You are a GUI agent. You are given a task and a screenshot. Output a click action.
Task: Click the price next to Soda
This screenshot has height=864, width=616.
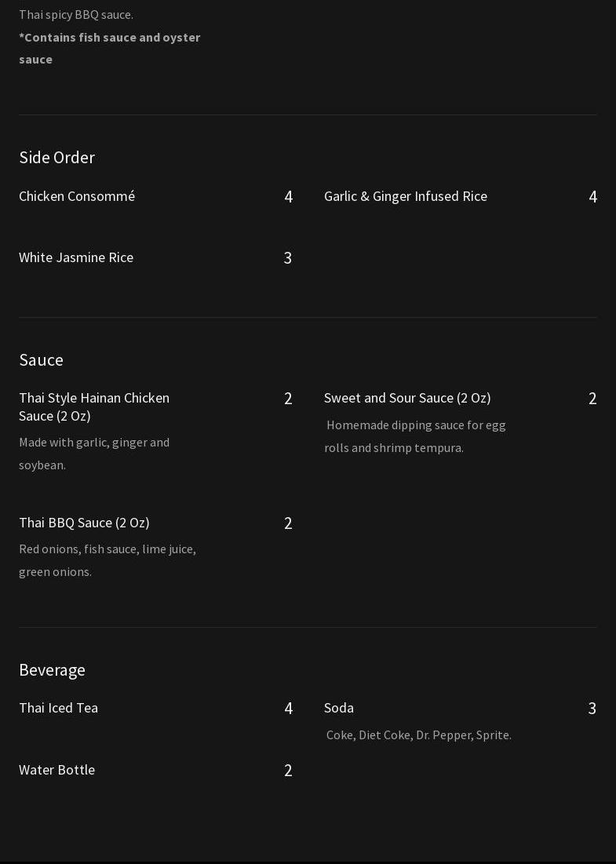coord(592,709)
